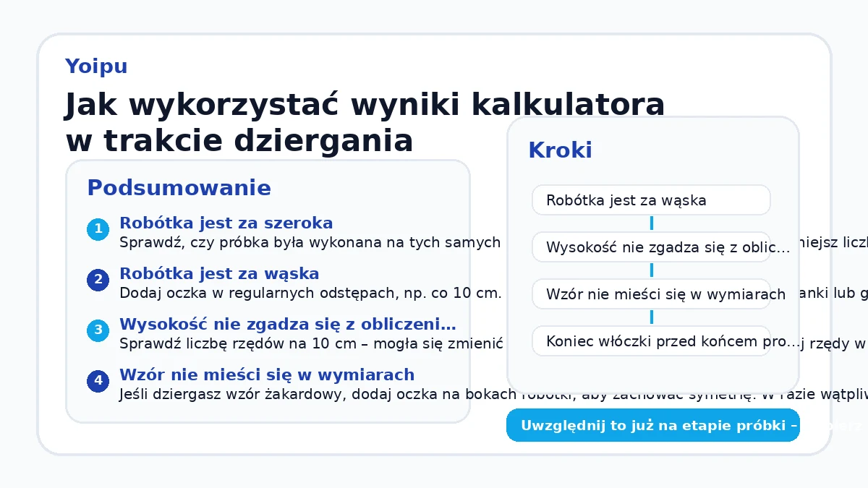Viewport: 868px width, 488px height.
Task: Click the number 4 badge in Podsumowanie
Action: tap(98, 382)
